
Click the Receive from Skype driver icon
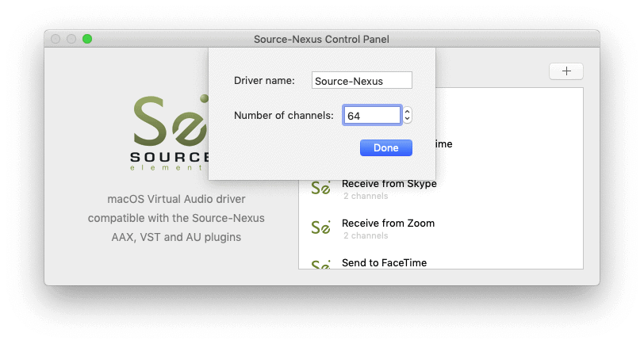point(320,189)
